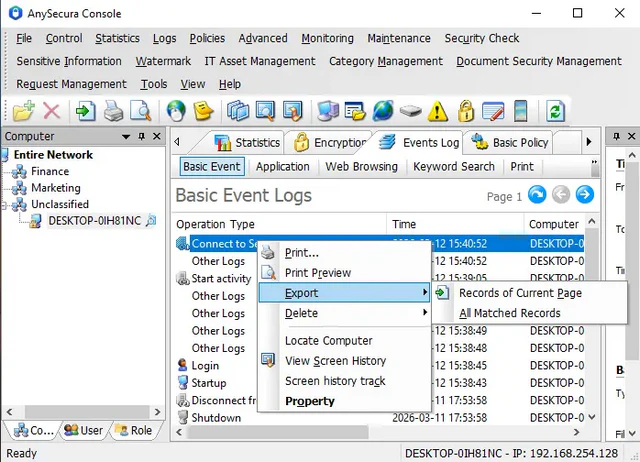This screenshot has width=640, height=462.
Task: Click the Computer tree horizontal scrollbar
Action: coord(87,412)
